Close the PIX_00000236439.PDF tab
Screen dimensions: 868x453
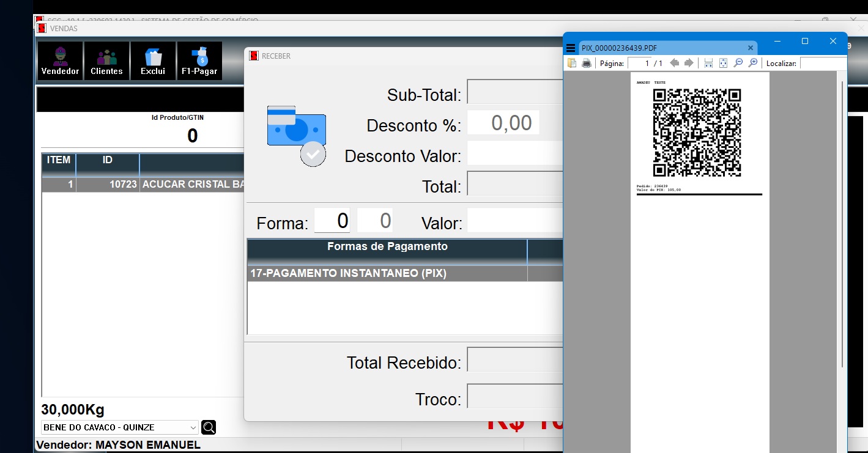coord(751,48)
